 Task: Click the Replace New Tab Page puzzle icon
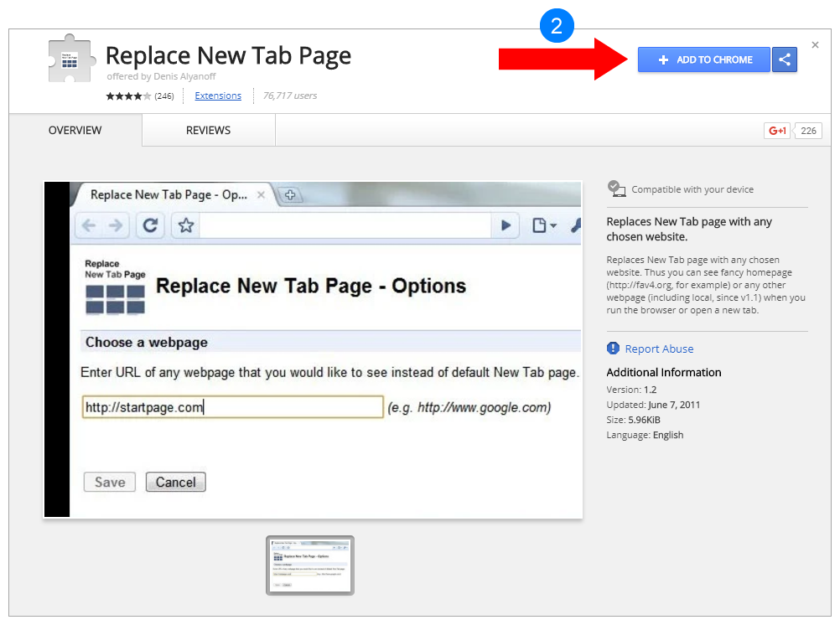click(x=70, y=60)
